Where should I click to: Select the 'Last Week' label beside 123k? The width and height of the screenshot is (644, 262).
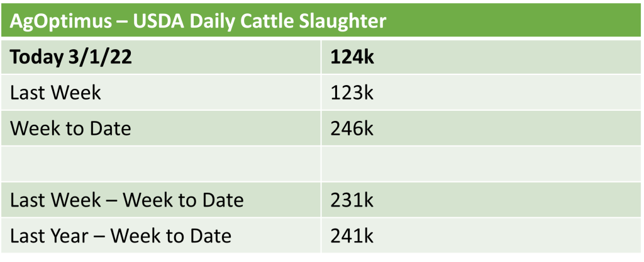(x=55, y=93)
